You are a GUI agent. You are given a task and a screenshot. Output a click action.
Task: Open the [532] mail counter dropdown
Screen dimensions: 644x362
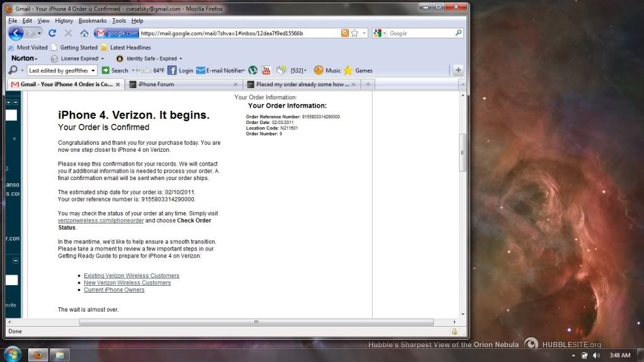tap(298, 71)
